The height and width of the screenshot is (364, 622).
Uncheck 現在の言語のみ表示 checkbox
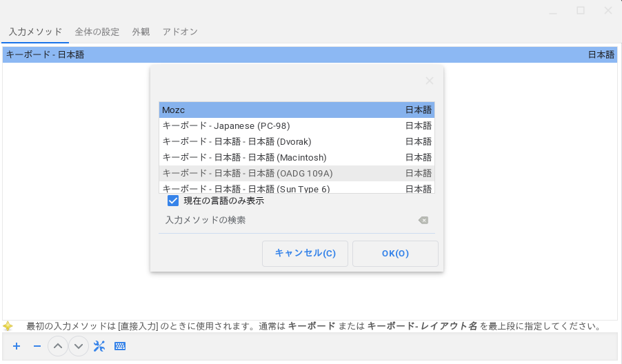pyautogui.click(x=173, y=201)
